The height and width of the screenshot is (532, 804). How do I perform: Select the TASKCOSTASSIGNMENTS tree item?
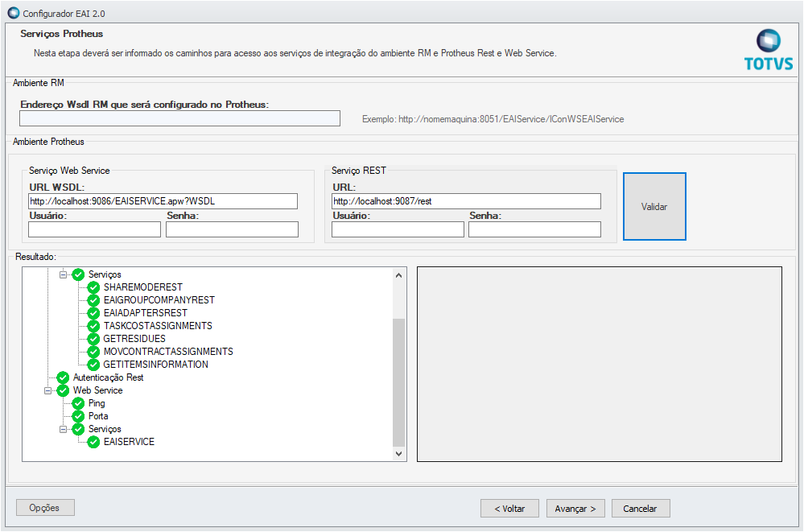(158, 326)
